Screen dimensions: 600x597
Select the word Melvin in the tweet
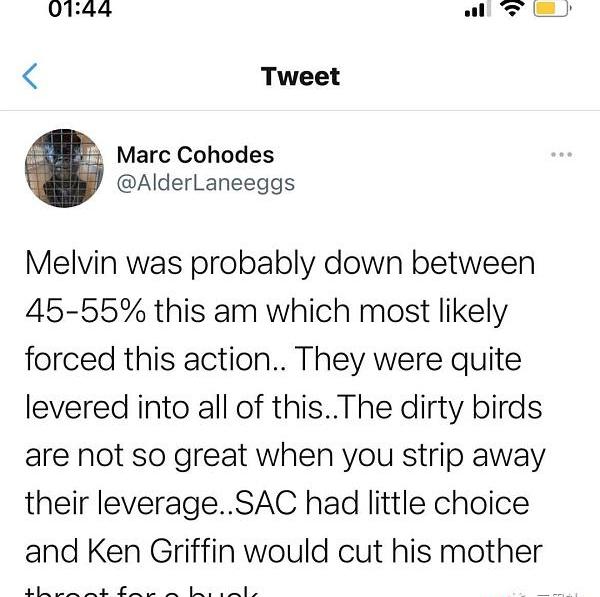pos(71,263)
